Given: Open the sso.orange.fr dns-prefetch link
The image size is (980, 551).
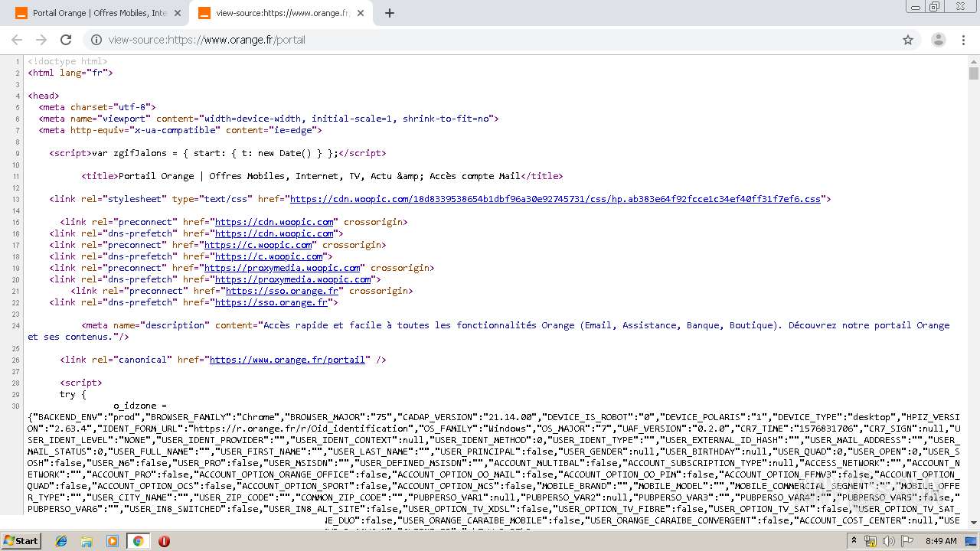Looking at the screenshot, I should coord(271,302).
